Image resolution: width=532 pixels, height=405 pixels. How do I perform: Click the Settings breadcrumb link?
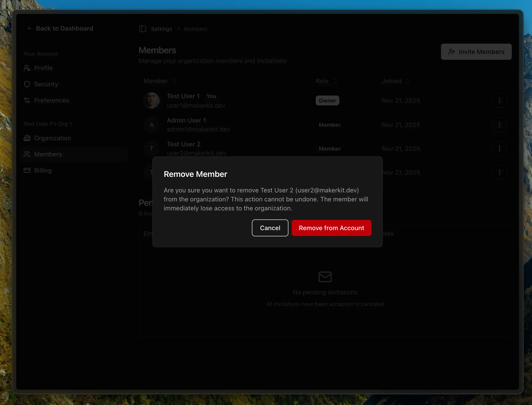coord(161,29)
